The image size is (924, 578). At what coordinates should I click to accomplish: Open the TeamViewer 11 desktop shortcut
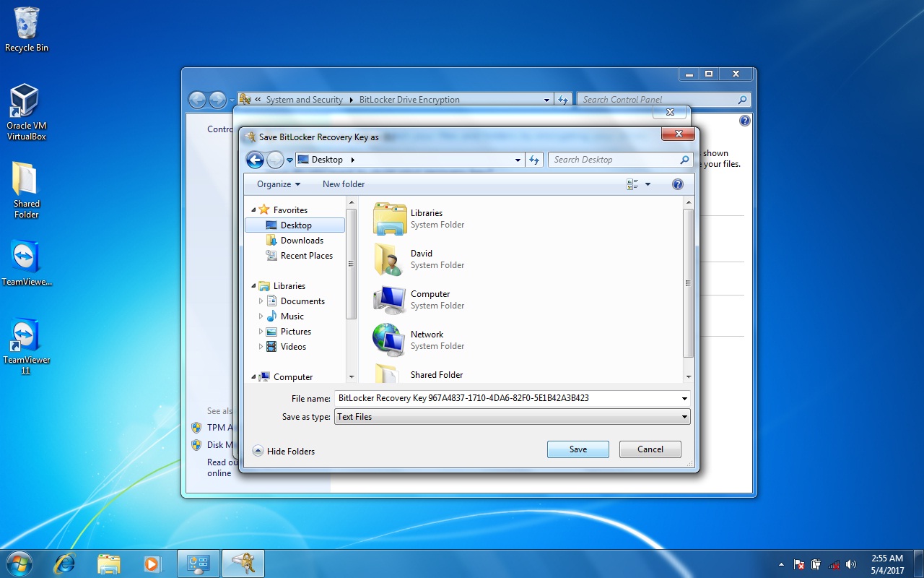(x=26, y=346)
